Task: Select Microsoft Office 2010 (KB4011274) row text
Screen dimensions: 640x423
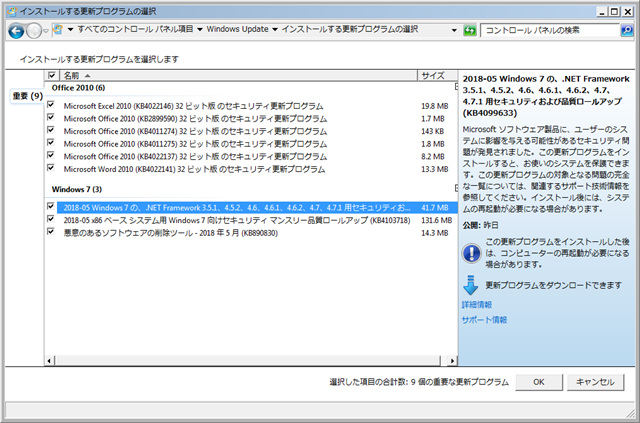Action: tap(195, 131)
